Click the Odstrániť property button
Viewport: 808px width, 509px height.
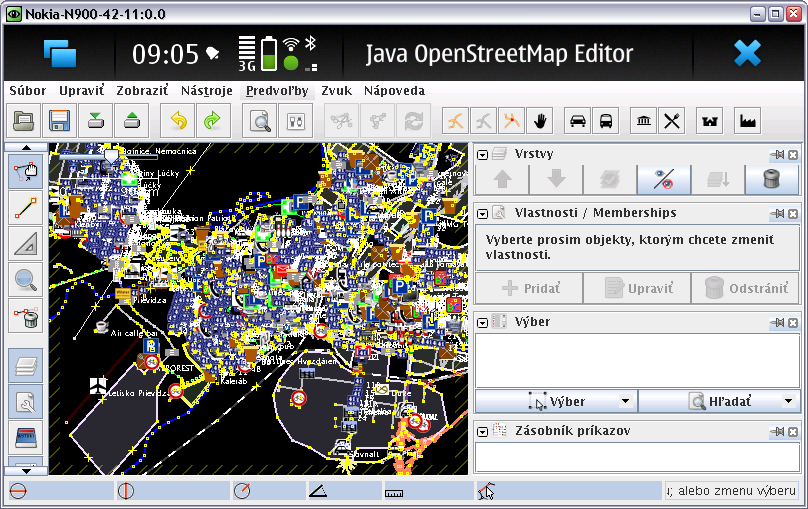[x=746, y=288]
